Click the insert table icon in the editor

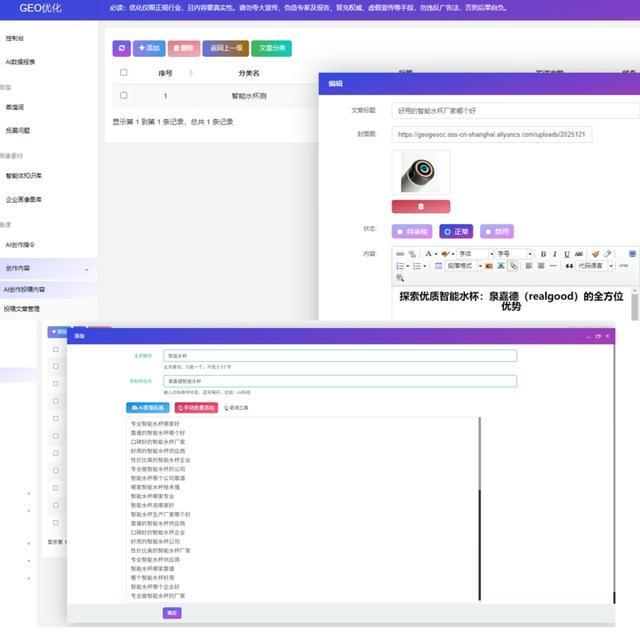point(438,266)
